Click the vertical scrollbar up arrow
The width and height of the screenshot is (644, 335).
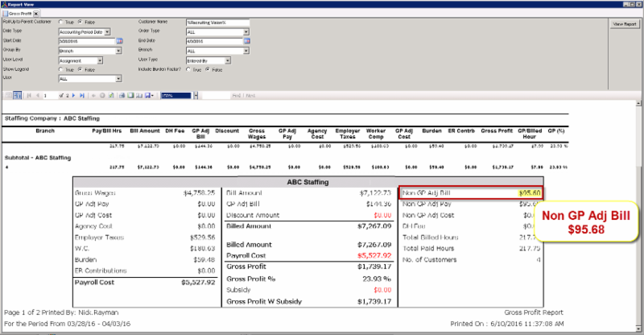point(638,104)
